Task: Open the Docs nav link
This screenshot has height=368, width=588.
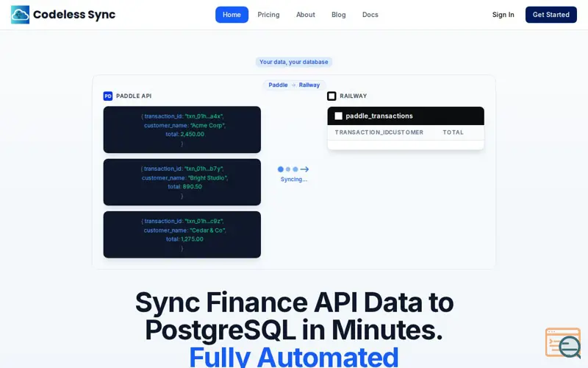Action: tap(370, 15)
